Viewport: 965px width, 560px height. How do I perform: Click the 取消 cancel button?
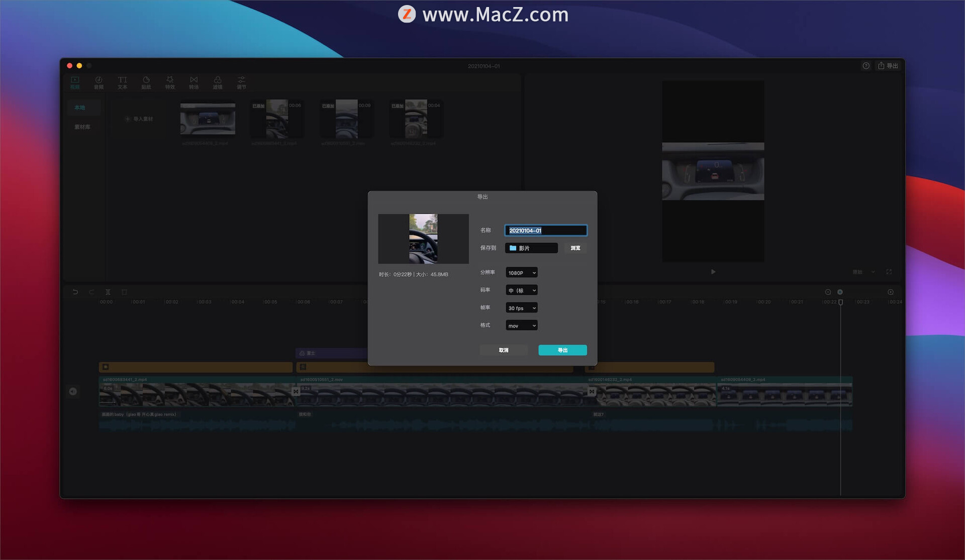tap(503, 350)
